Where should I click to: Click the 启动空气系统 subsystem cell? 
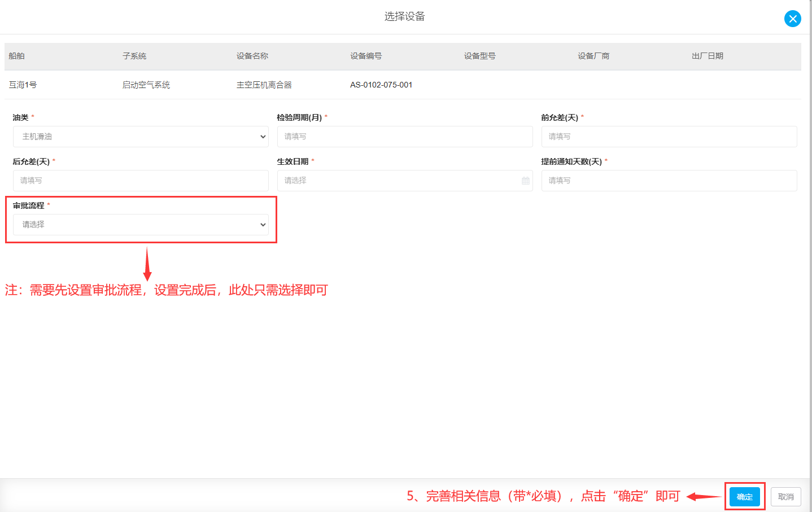pos(146,85)
